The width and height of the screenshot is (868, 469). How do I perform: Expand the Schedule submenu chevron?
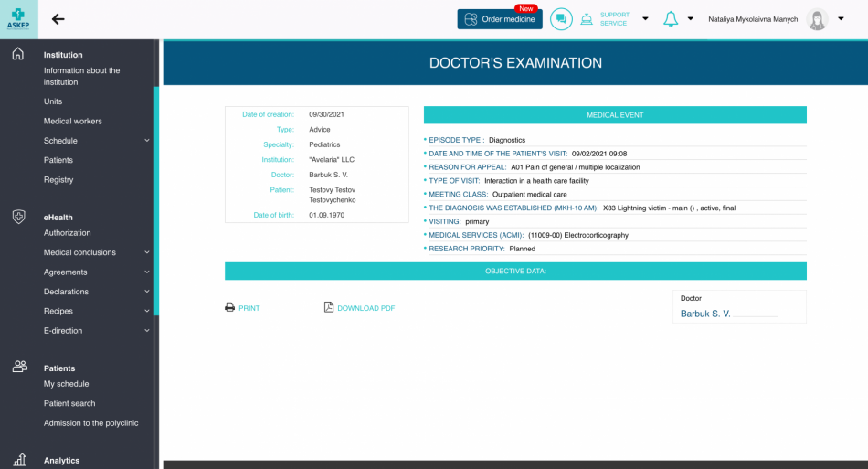147,141
